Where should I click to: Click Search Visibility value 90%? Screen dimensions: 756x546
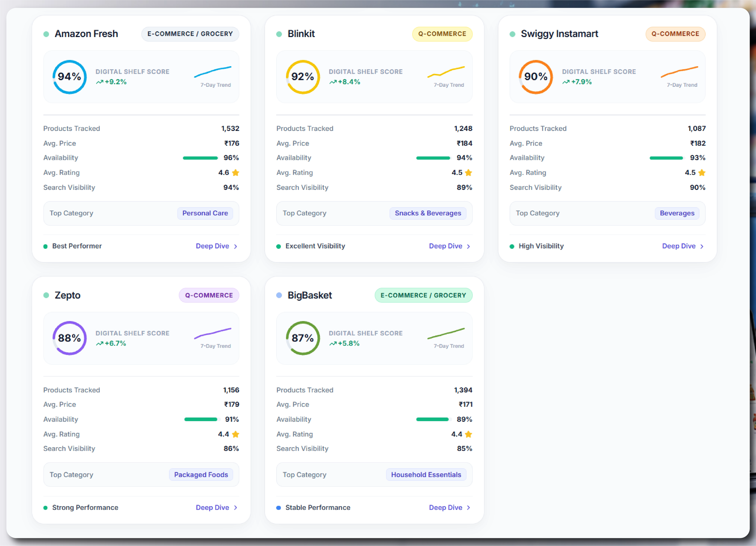click(698, 187)
